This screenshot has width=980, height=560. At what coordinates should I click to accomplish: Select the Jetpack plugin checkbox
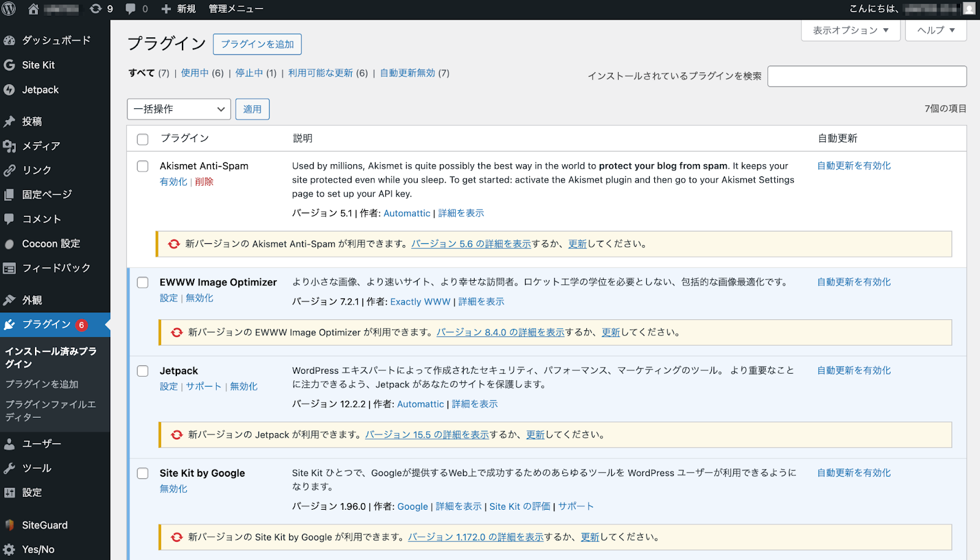[142, 371]
